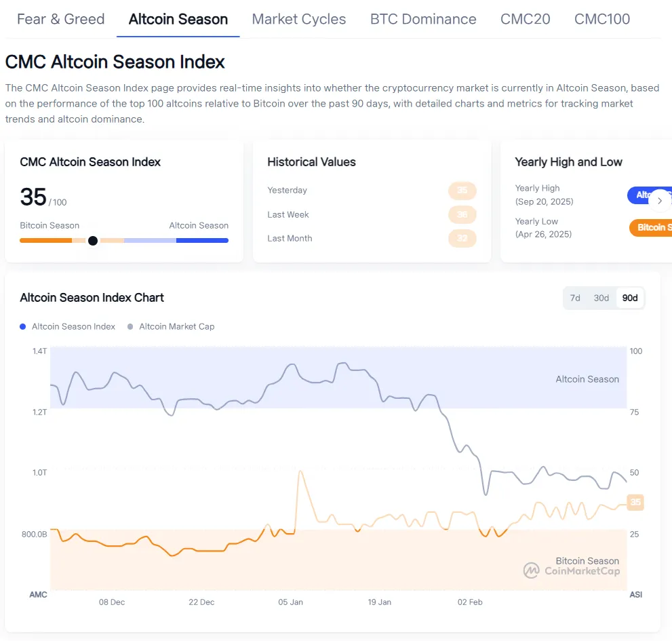The width and height of the screenshot is (672, 641).
Task: Open the Fear & Greed tab
Action: (61, 19)
